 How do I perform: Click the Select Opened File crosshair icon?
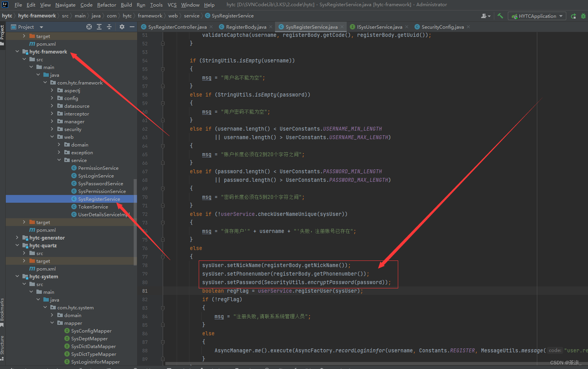coord(89,27)
